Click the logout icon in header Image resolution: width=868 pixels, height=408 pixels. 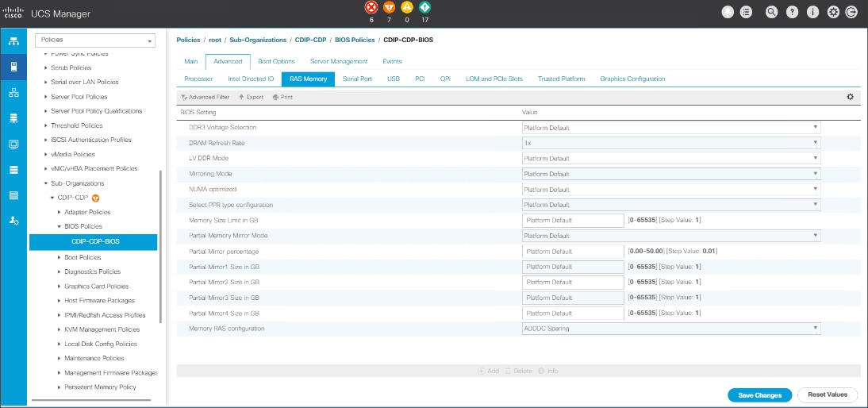pos(851,13)
